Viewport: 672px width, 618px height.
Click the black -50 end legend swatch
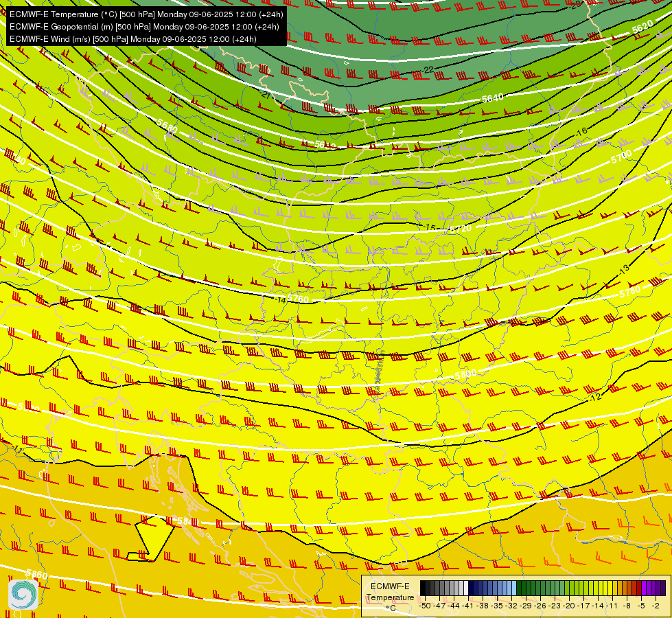pos(423,588)
